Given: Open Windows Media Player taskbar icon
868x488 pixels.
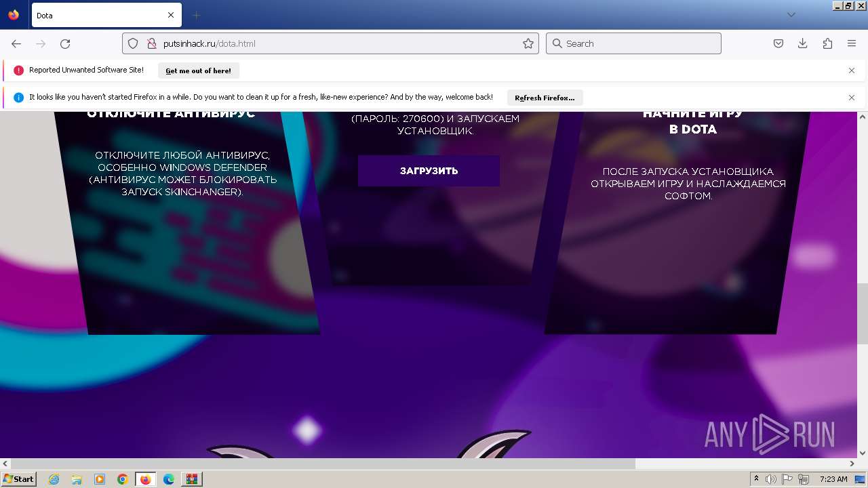Looking at the screenshot, I should 100,479.
